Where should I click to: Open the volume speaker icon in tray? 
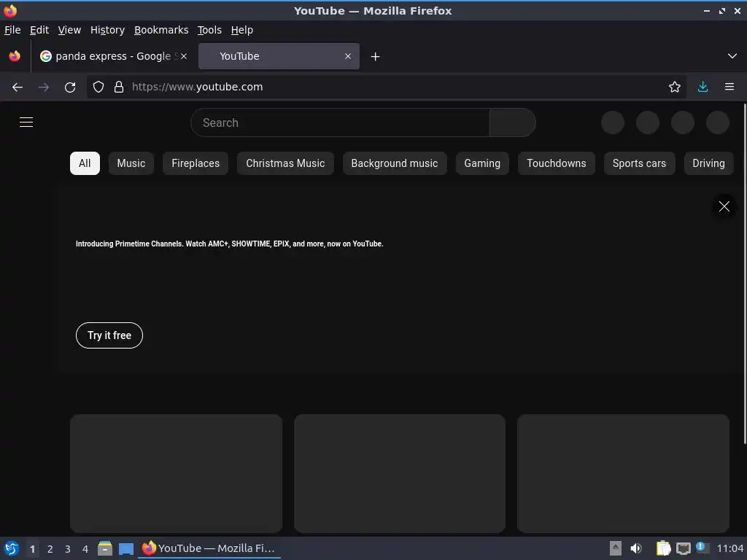[636, 548]
